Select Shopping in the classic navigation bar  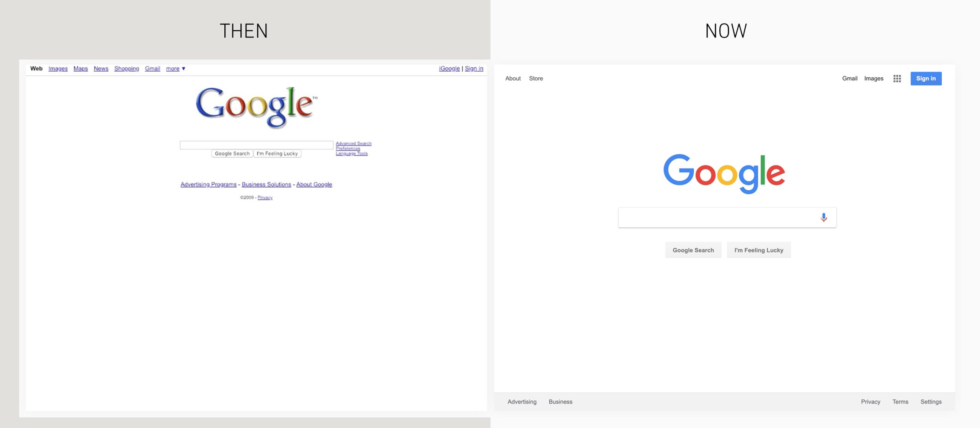click(x=126, y=69)
